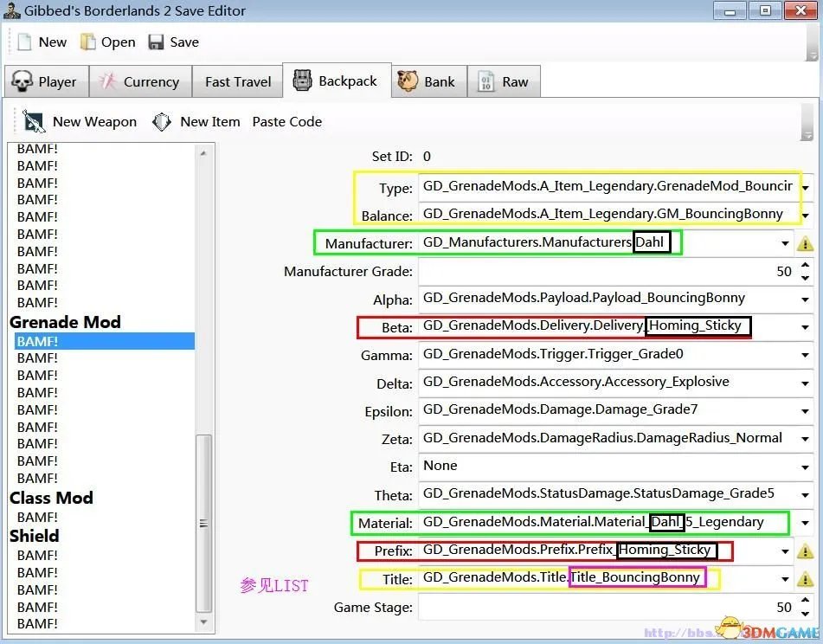This screenshot has height=644, width=823.
Task: Click the Open folder icon
Action: 88,42
